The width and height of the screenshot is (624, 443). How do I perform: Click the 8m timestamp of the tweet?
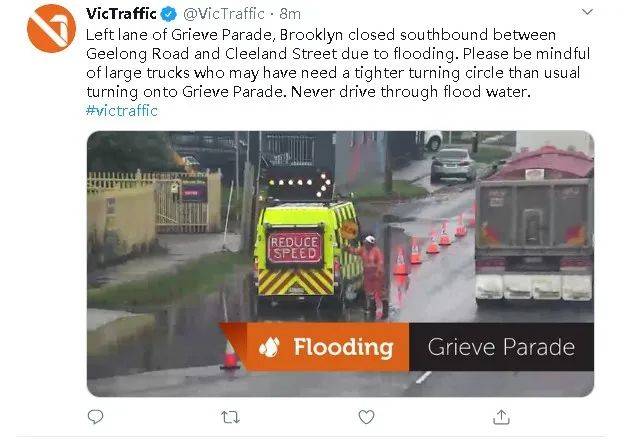(290, 14)
